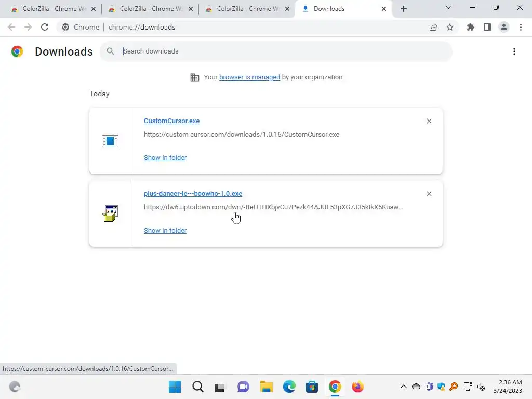
Task: Open the side panel icon
Action: pos(487,27)
